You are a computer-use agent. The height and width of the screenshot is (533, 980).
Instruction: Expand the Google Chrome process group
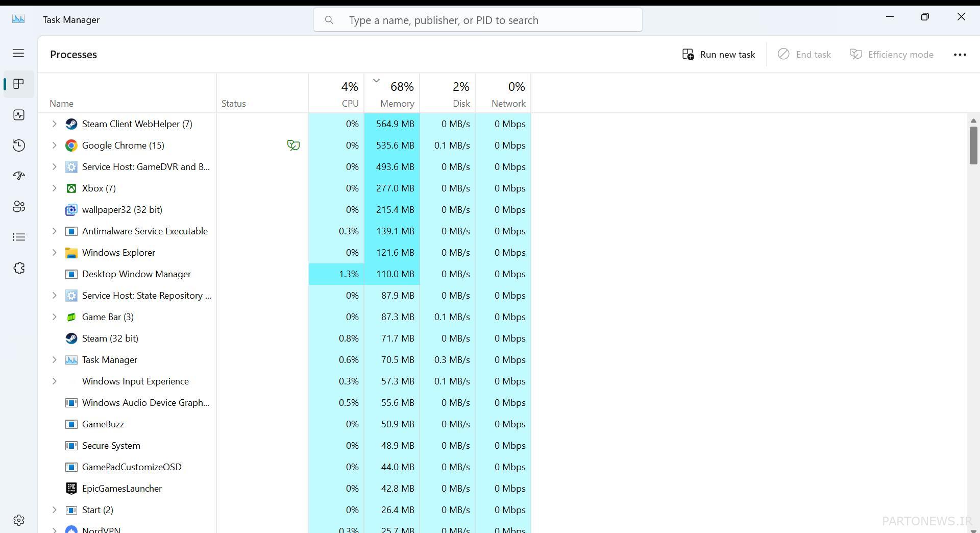(x=55, y=146)
